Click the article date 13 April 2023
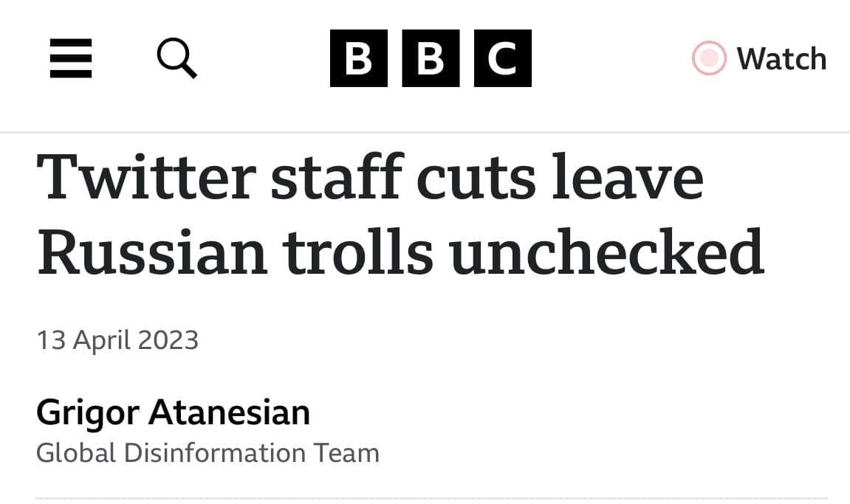 click(117, 340)
